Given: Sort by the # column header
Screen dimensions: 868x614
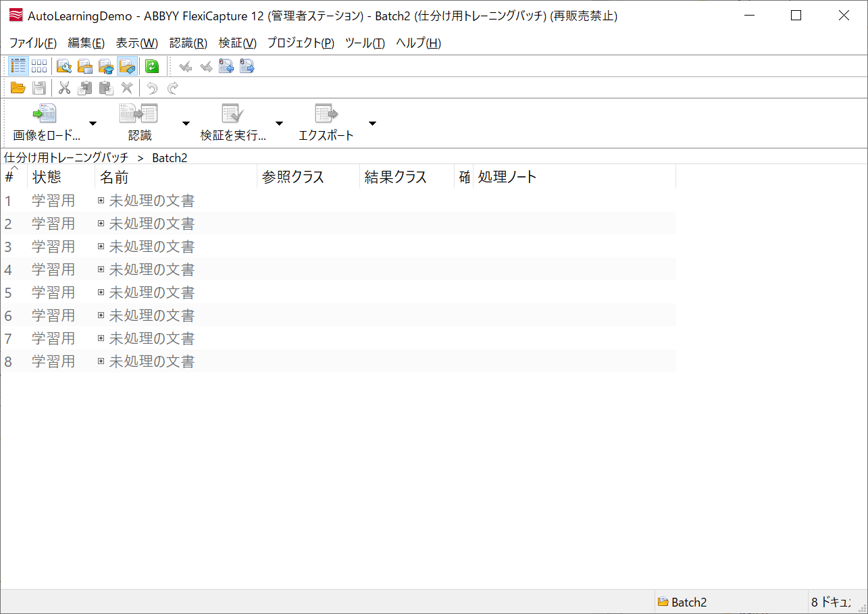Looking at the screenshot, I should [14, 177].
